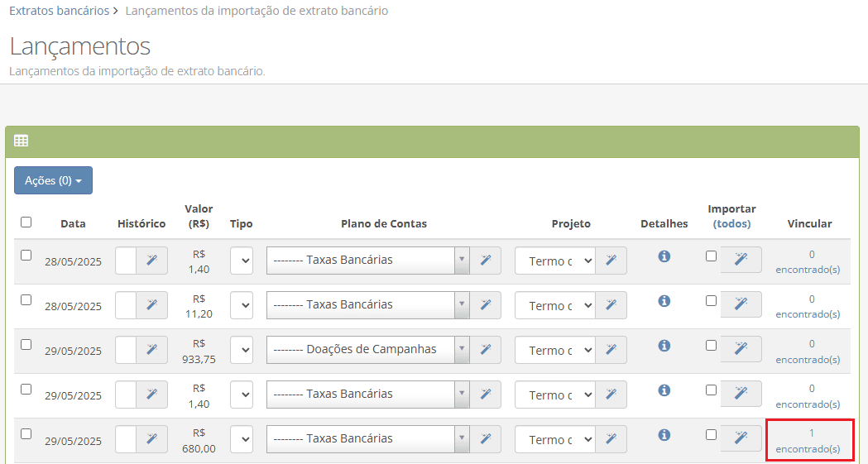
Task: Check Importar box for R$ 680,00 row
Action: pyautogui.click(x=712, y=435)
